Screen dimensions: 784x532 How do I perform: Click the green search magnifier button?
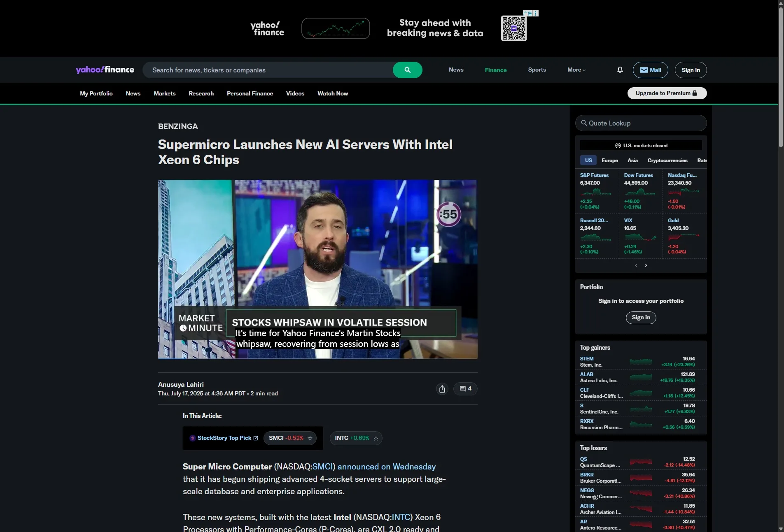(x=407, y=70)
